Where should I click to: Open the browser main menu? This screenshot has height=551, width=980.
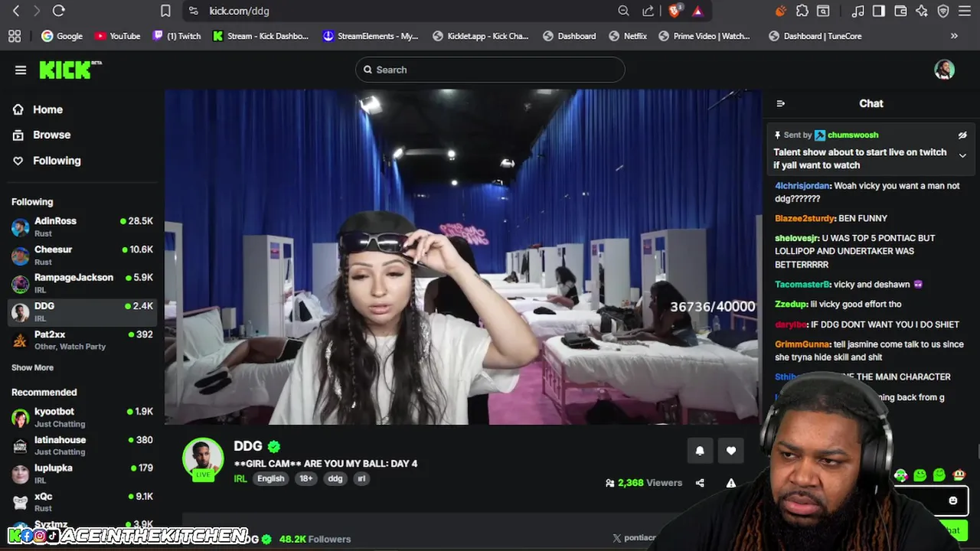click(x=965, y=11)
